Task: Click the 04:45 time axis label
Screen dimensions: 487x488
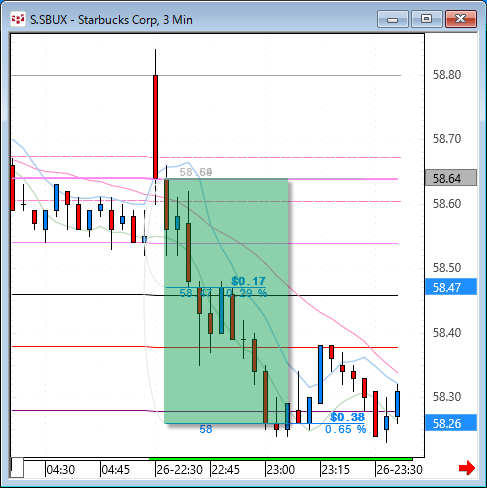Action: [115, 470]
